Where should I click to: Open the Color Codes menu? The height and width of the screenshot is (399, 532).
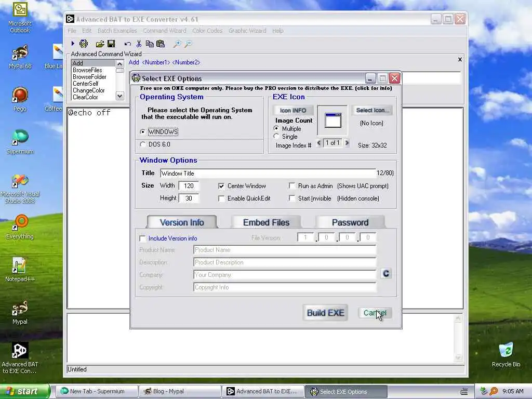pos(207,31)
